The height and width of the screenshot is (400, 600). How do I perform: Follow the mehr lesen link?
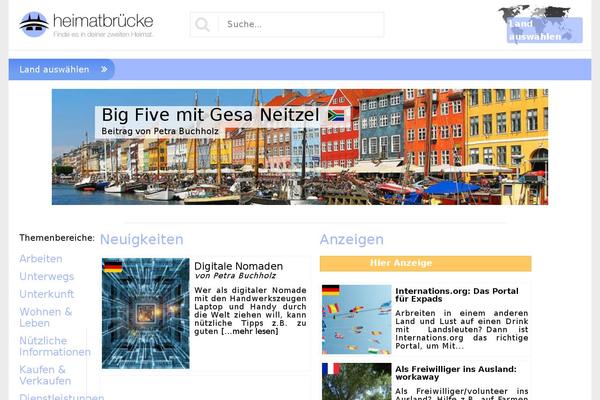pos(249,331)
